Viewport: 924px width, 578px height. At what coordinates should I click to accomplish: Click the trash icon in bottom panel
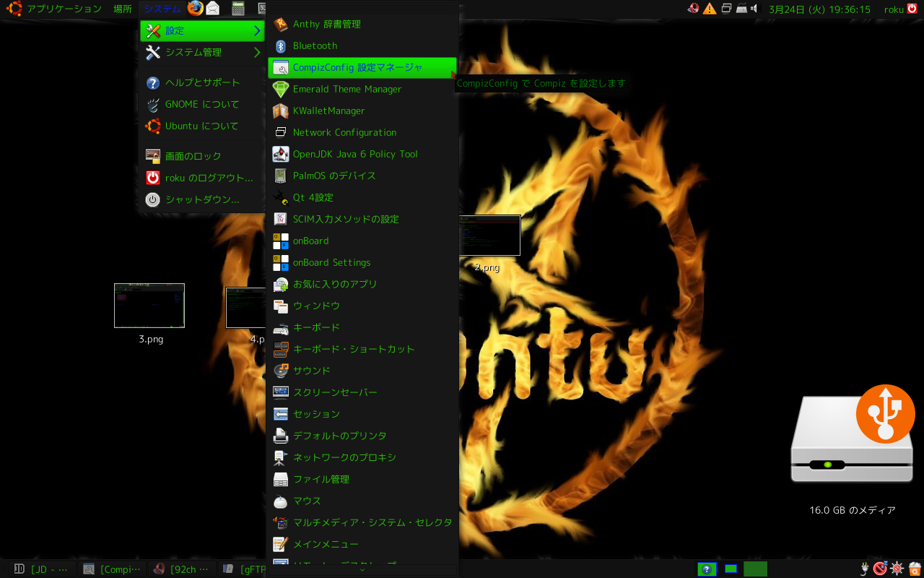(x=915, y=569)
